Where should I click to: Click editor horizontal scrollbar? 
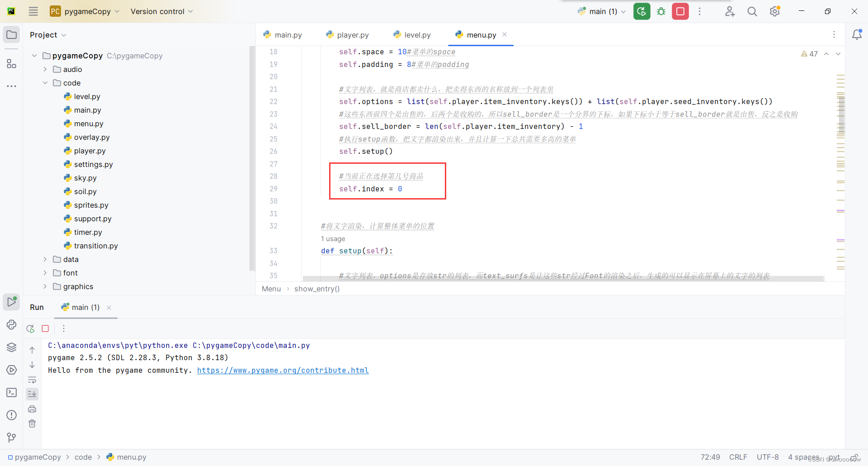563,279
